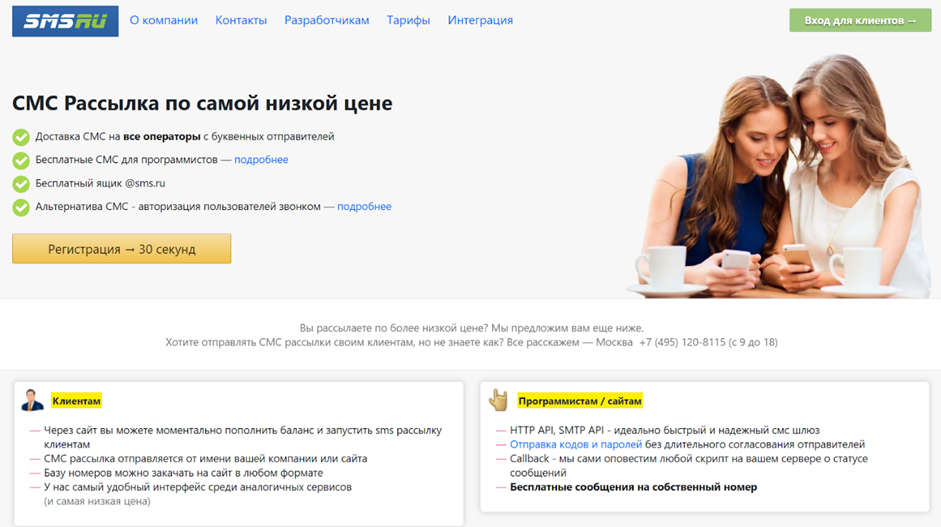Open the 'О компании' menu item
941x527 pixels.
[164, 21]
